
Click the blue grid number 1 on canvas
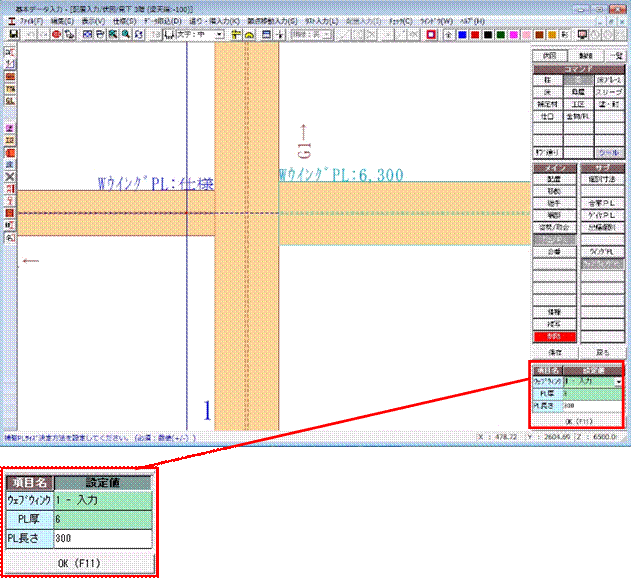point(207,410)
